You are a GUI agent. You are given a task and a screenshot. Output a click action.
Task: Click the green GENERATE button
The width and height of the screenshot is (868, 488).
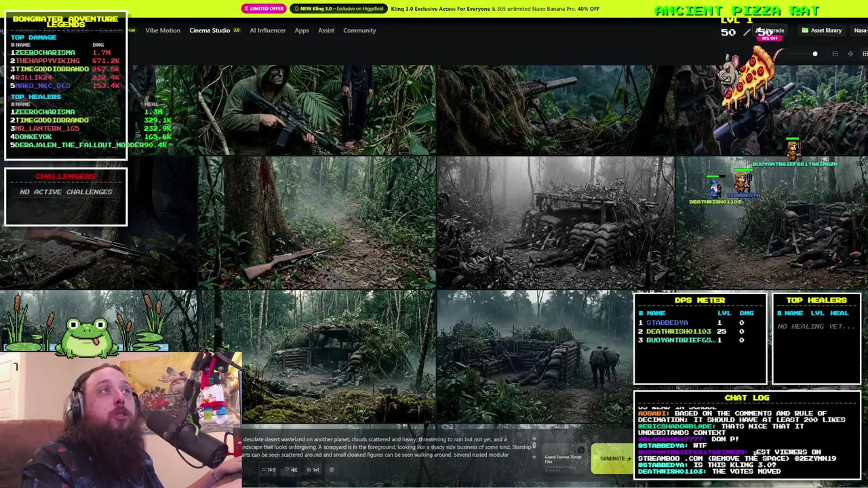612,459
